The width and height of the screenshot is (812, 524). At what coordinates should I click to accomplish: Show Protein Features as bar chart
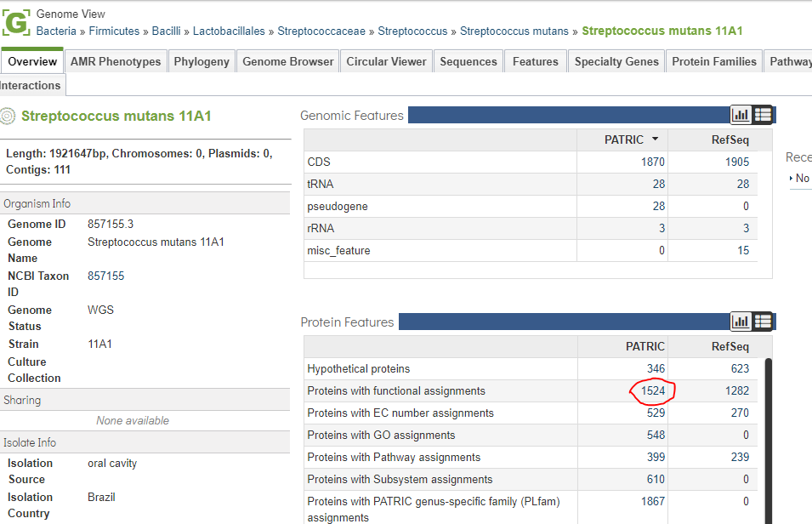pos(741,322)
